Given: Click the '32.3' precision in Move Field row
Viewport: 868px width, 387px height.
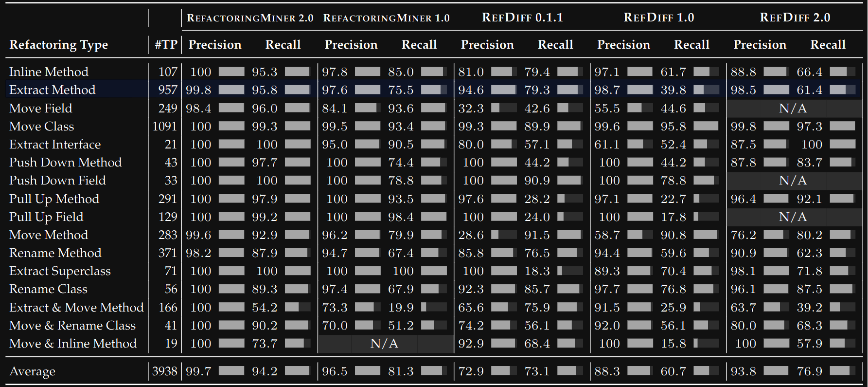Looking at the screenshot, I should [471, 108].
